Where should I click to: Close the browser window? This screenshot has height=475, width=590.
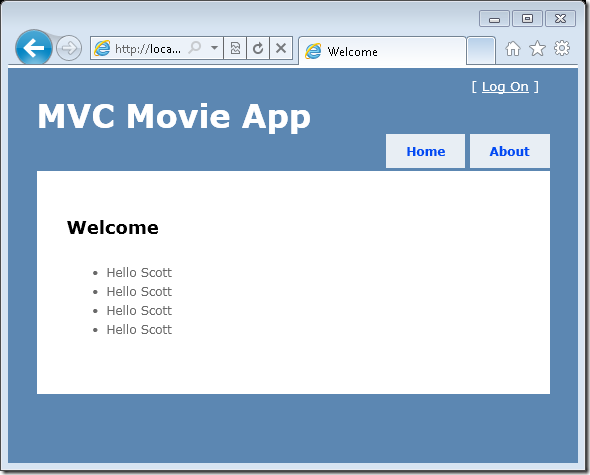[x=560, y=19]
